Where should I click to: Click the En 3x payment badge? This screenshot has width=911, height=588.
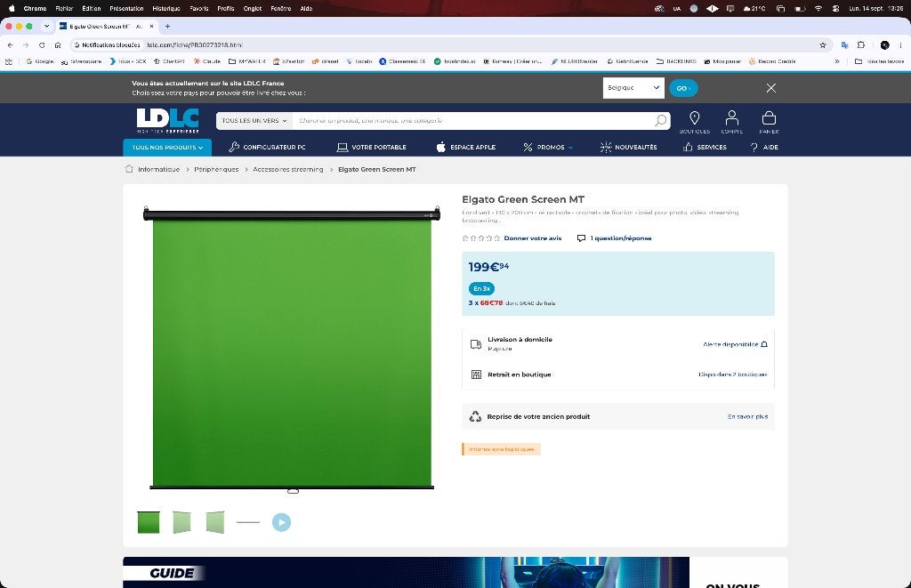[481, 288]
